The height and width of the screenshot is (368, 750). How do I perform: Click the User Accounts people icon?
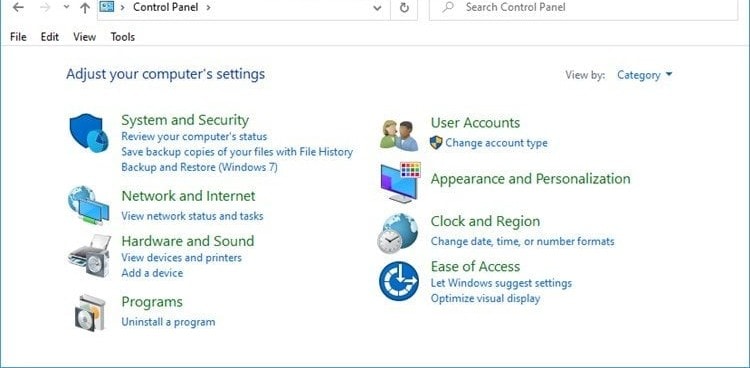pyautogui.click(x=399, y=135)
